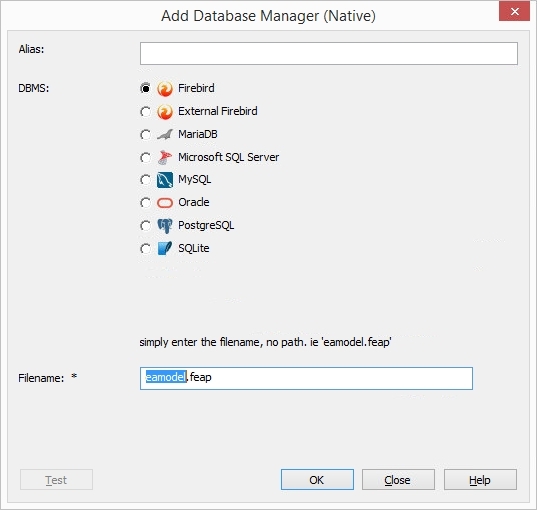
Task: Click inside the Filename input box
Action: click(306, 378)
